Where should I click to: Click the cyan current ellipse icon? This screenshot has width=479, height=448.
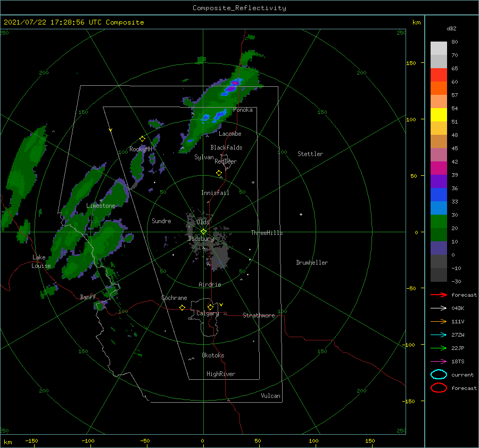pyautogui.click(x=439, y=374)
